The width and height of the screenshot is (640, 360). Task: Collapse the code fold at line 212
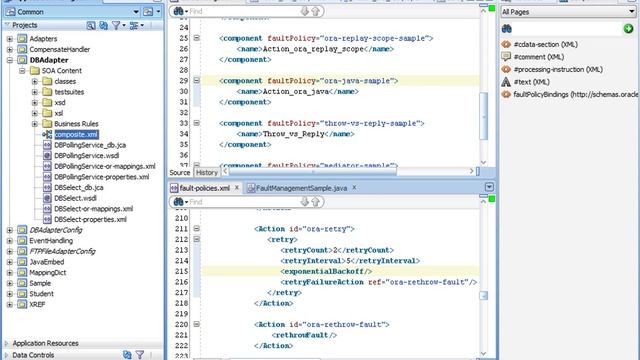pos(196,239)
